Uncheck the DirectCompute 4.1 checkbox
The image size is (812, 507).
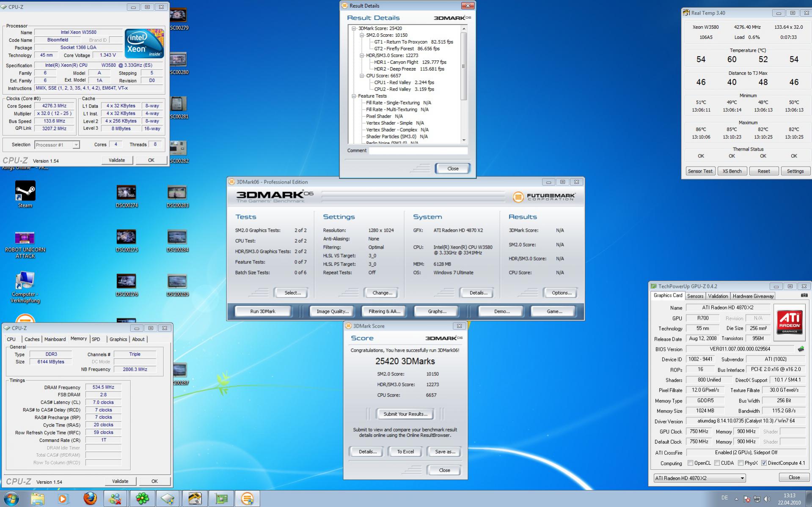[x=764, y=463]
